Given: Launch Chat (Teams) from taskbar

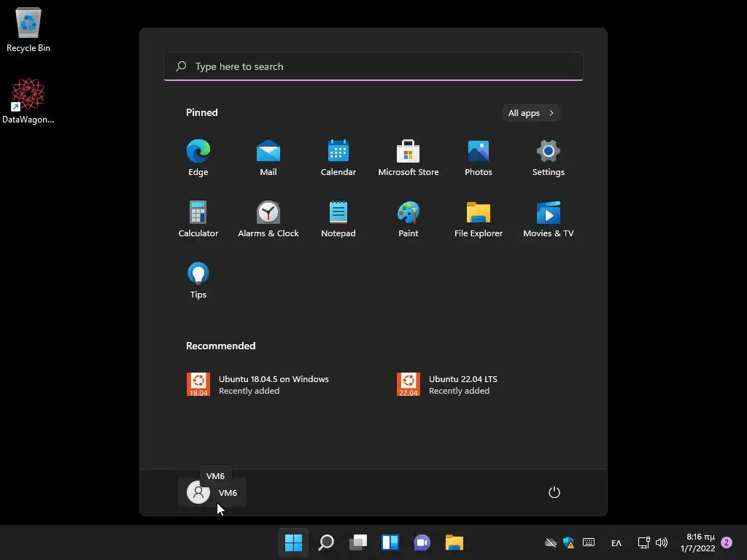Looking at the screenshot, I should point(422,542).
